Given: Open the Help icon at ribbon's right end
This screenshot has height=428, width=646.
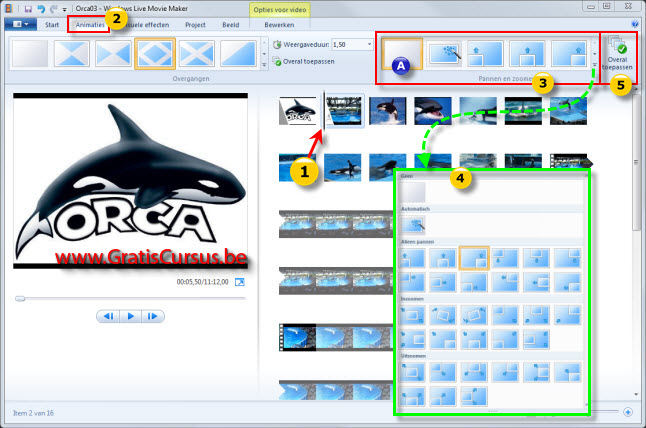Looking at the screenshot, I should 635,24.
